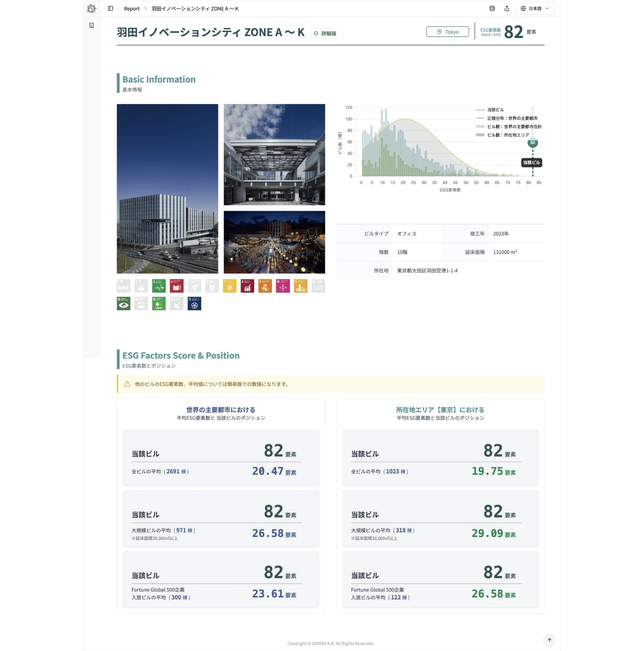Image resolution: width=644 pixels, height=651 pixels.
Task: Click SDG 17 partnerships icon
Action: point(194,304)
